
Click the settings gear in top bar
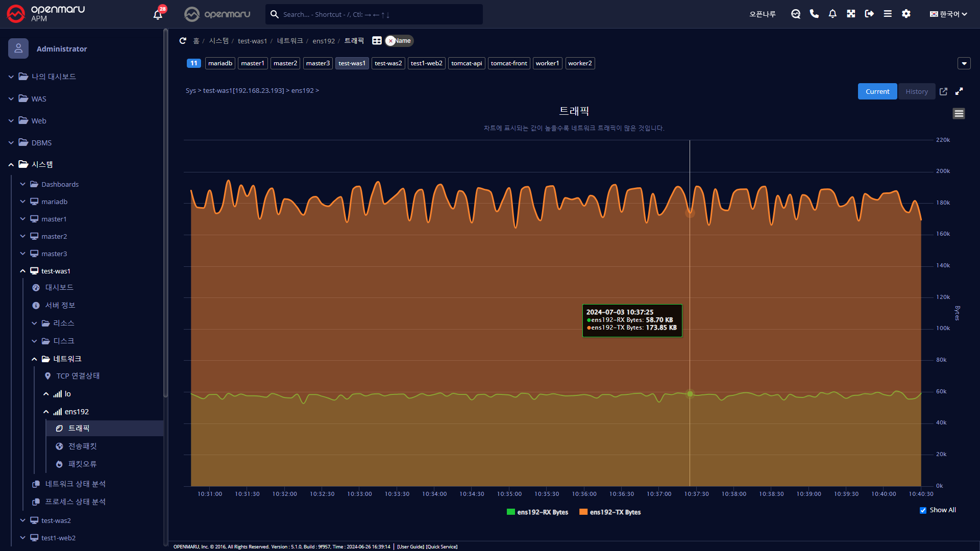tap(906, 14)
